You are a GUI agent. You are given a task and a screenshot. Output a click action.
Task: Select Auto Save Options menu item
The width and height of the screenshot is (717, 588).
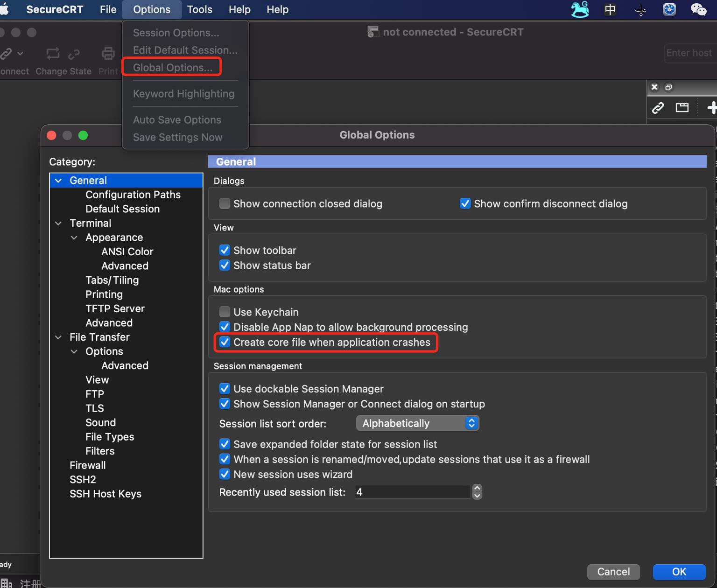click(x=177, y=120)
